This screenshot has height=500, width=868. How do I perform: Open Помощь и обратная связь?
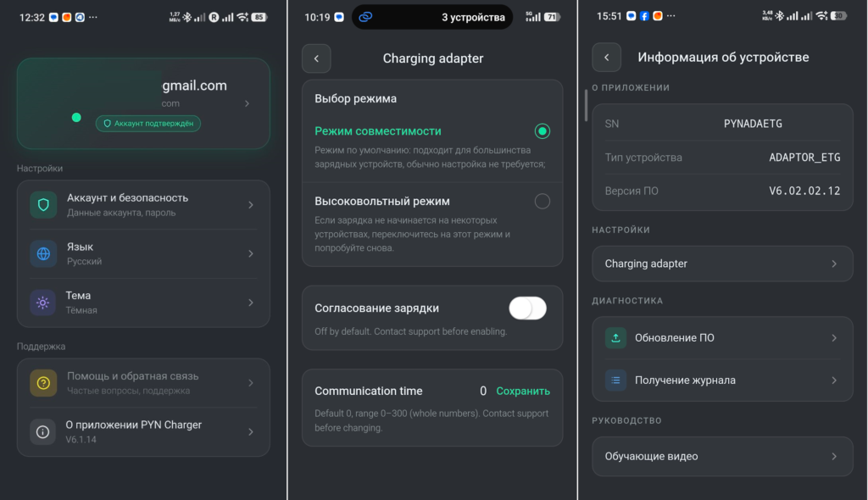pyautogui.click(x=143, y=382)
